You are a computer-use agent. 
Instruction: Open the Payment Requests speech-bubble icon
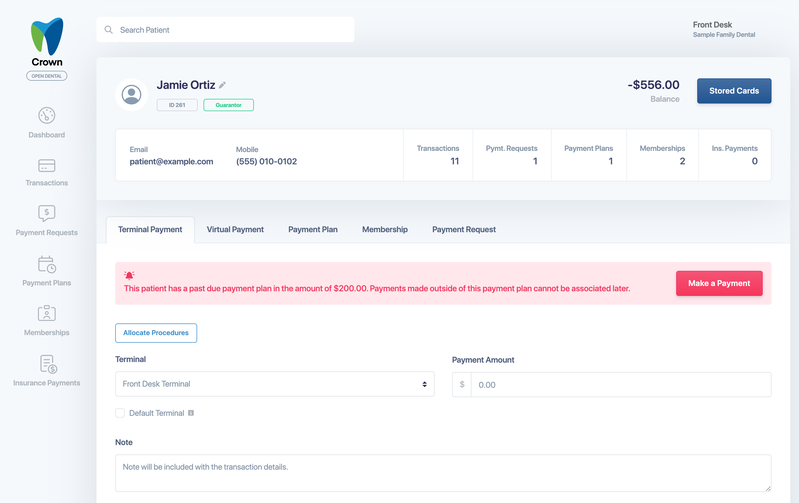click(46, 213)
